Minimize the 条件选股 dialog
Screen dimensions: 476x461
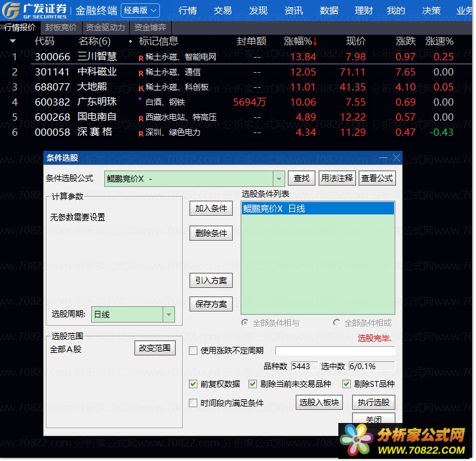pos(383,158)
